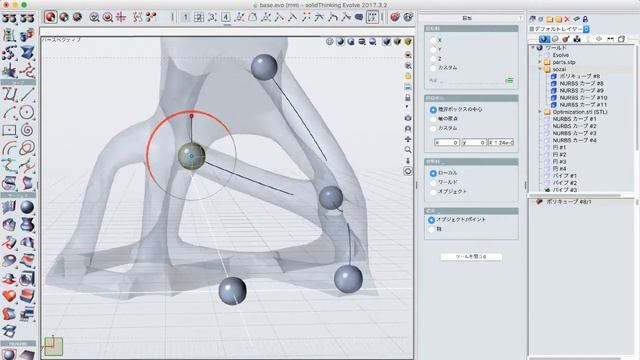Select the 境界ボックスの中心 radio option
640x360 pixels.
[x=433, y=109]
